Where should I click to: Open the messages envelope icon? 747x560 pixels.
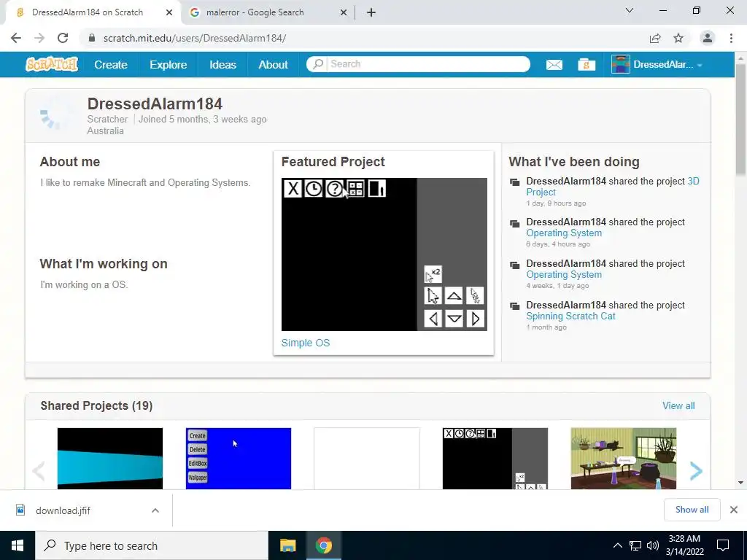[554, 65]
